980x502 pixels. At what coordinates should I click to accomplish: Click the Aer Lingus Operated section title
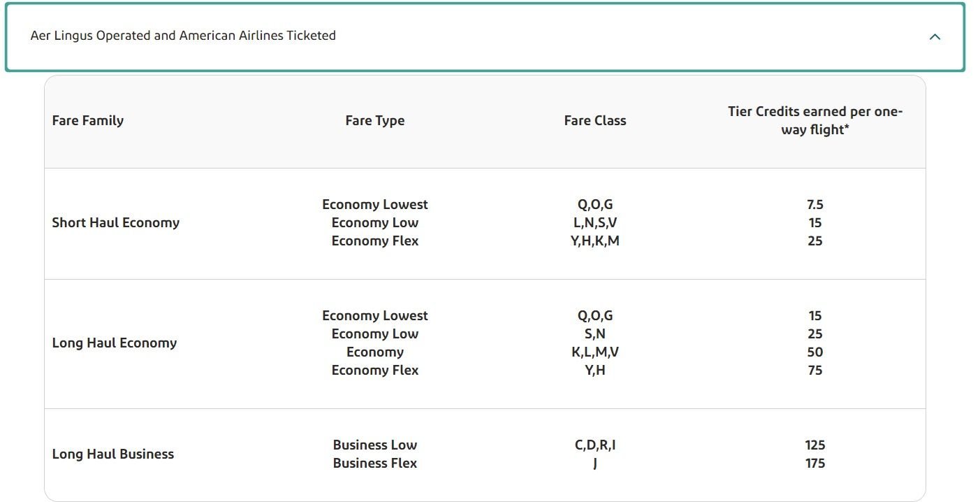click(183, 36)
